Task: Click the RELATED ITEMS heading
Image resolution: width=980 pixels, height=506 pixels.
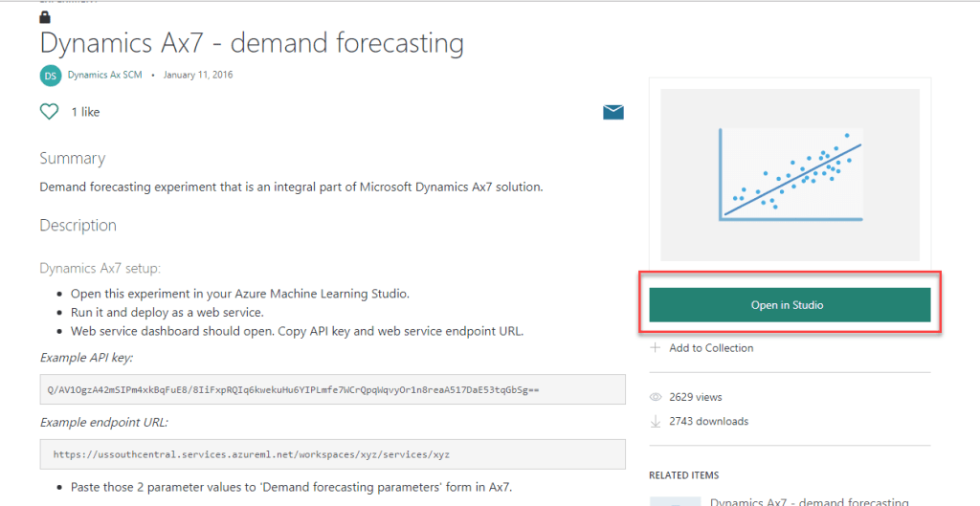Action: [683, 475]
